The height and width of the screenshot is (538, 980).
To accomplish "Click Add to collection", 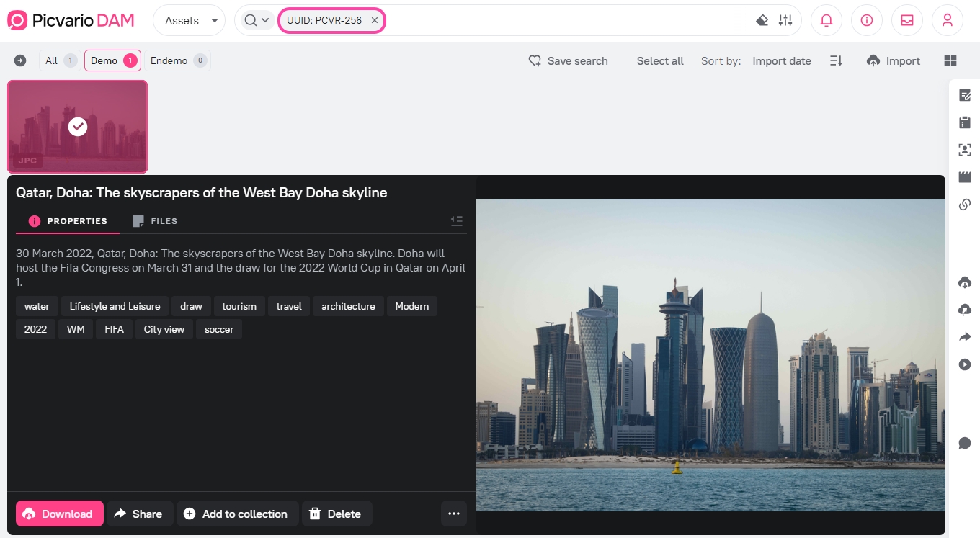I will 237,514.
